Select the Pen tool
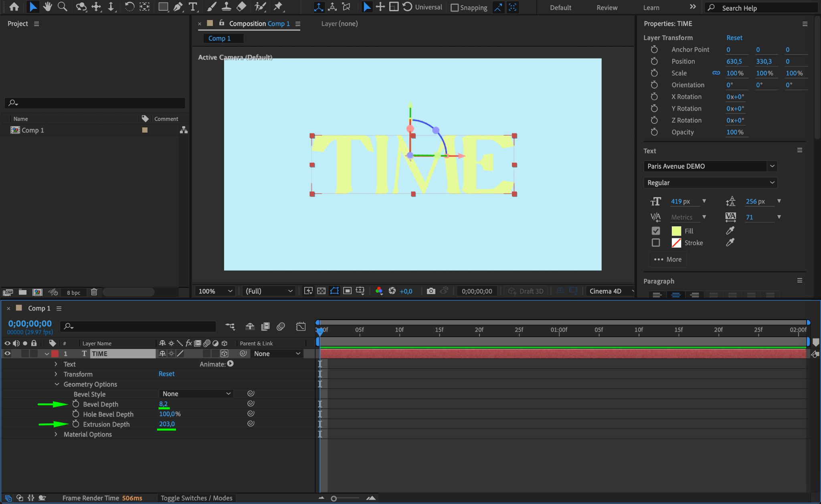821x504 pixels. [178, 7]
